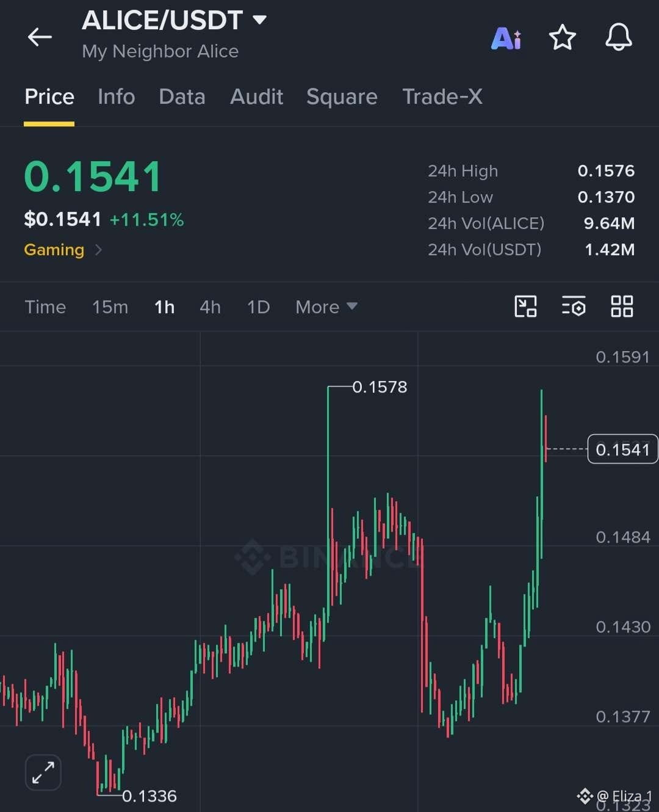Select the 4h timeframe
This screenshot has height=812, width=659.
click(210, 306)
